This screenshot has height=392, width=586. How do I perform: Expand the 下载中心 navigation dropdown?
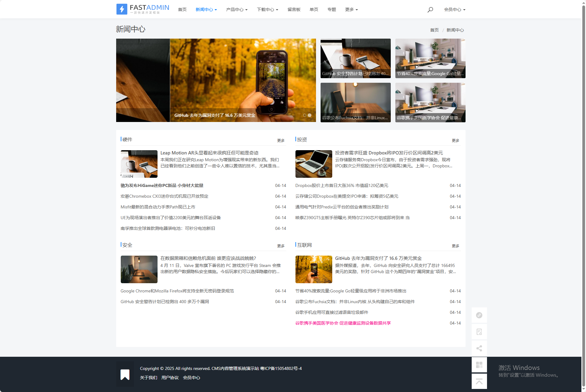(x=267, y=10)
